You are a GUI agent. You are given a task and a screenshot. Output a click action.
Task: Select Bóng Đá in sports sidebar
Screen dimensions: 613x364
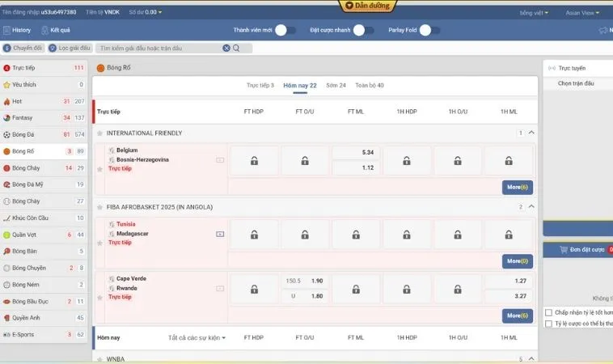23,134
